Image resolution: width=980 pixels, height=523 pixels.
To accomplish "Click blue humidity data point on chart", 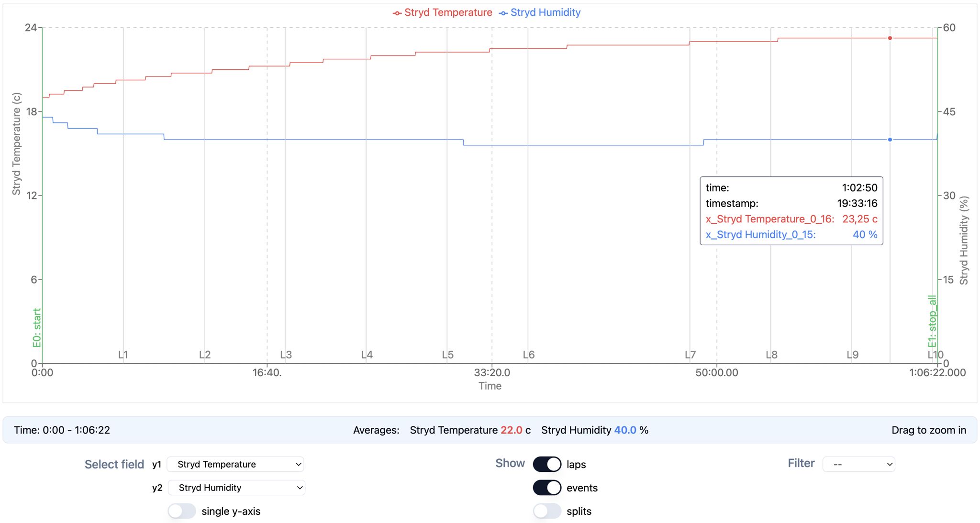I will (x=890, y=140).
